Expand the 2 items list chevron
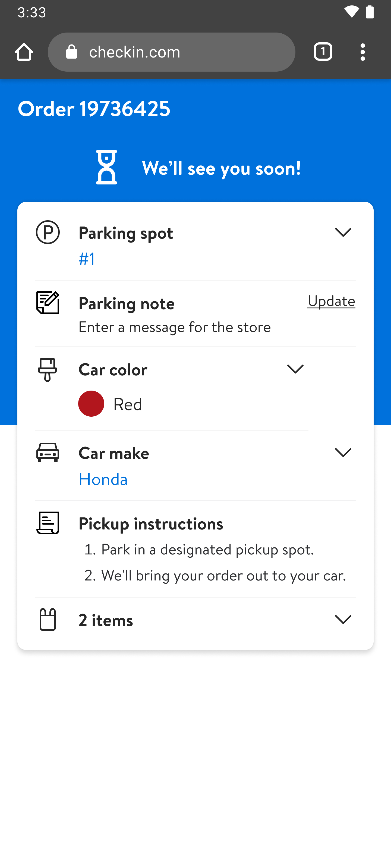 click(343, 619)
